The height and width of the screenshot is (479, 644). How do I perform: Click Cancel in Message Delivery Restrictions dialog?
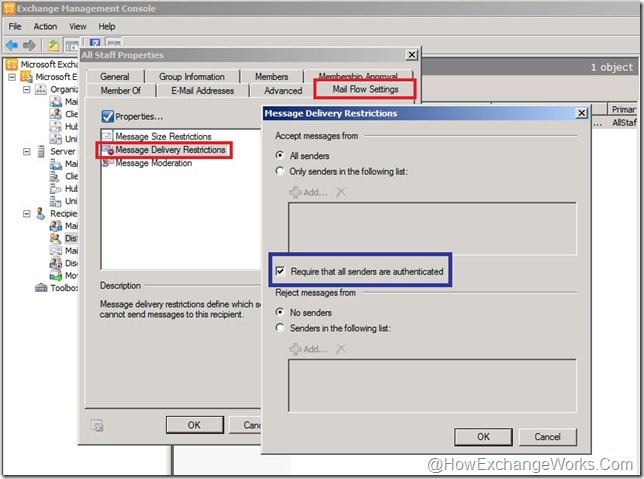pyautogui.click(x=547, y=437)
